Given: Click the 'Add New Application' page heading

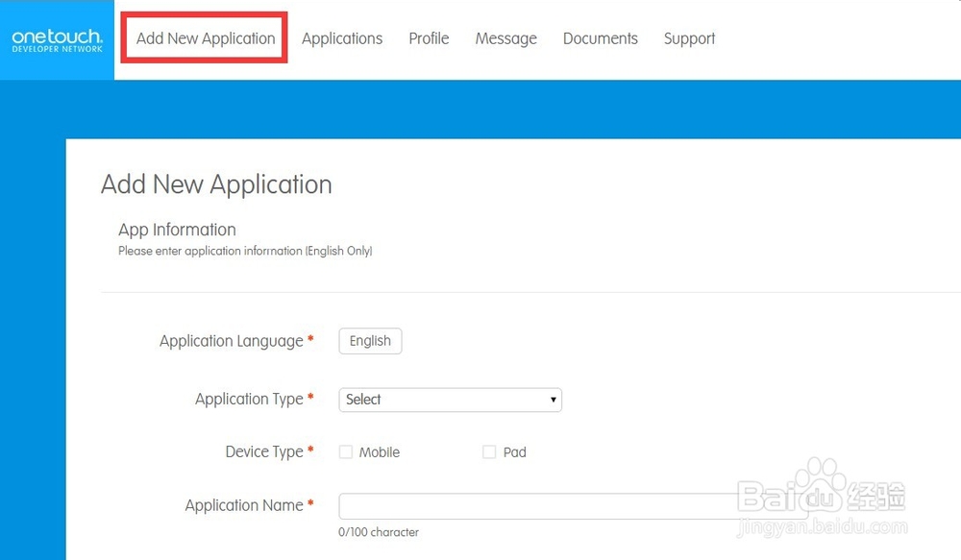Looking at the screenshot, I should pyautogui.click(x=216, y=184).
